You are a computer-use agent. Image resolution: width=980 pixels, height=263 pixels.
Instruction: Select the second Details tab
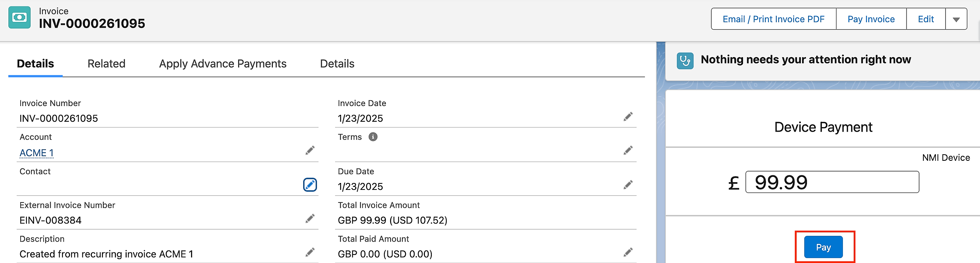pyautogui.click(x=337, y=64)
